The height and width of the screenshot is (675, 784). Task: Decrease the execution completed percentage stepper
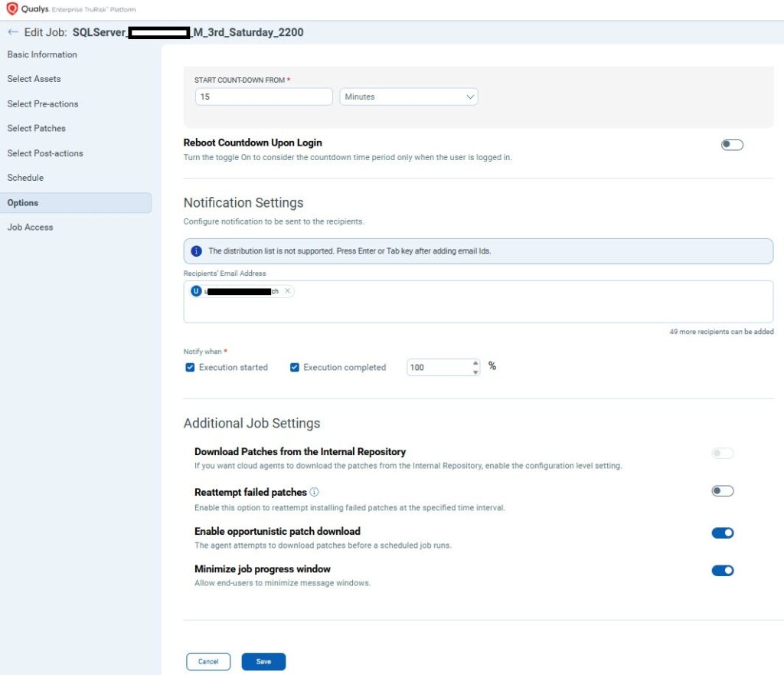click(x=475, y=372)
